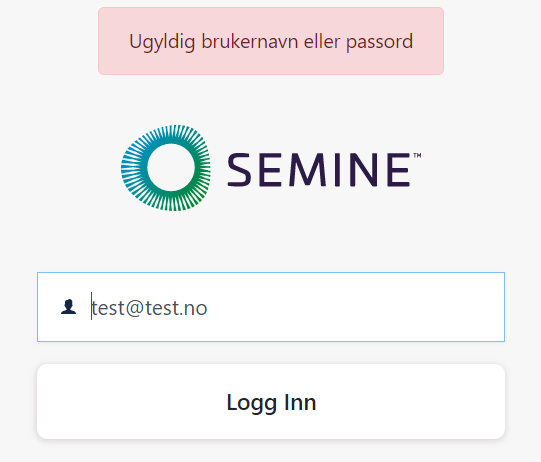Click the empty area of the username input

point(355,307)
